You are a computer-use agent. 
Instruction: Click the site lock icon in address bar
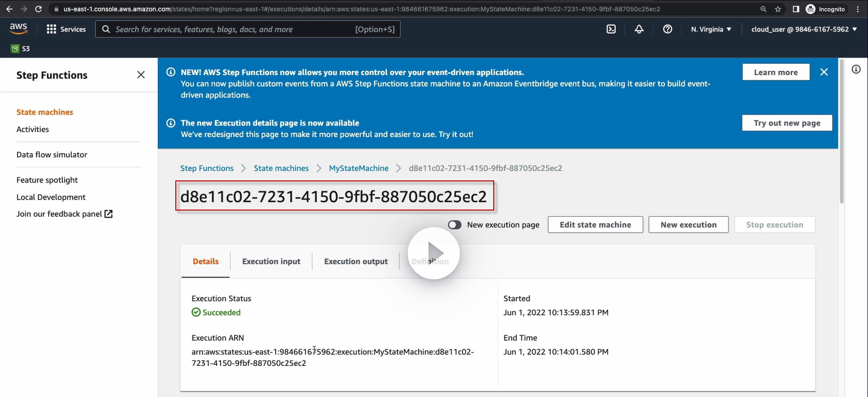click(56, 9)
